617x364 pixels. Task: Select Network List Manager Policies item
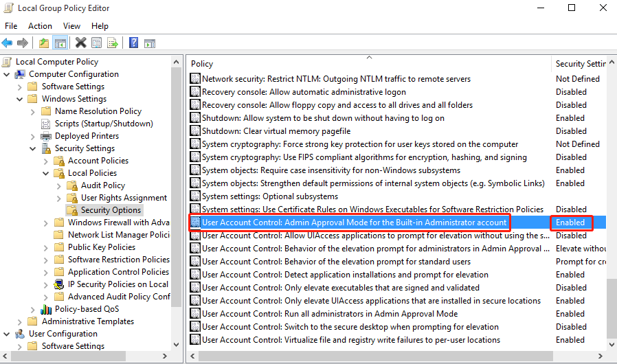click(x=119, y=235)
